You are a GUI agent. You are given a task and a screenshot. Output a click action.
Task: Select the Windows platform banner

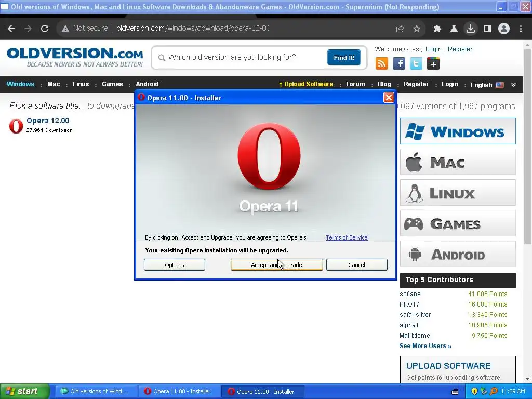pyautogui.click(x=458, y=131)
